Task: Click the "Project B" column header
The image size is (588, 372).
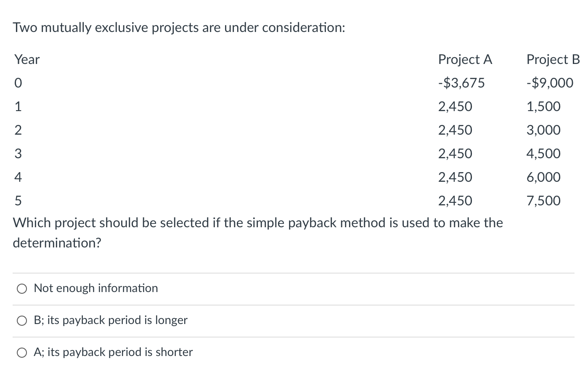Action: [x=553, y=60]
